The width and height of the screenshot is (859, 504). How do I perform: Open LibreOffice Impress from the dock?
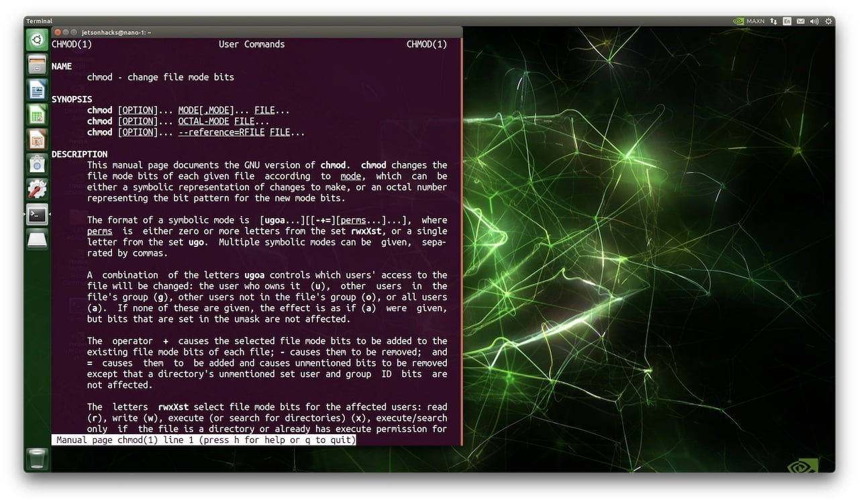(x=36, y=139)
